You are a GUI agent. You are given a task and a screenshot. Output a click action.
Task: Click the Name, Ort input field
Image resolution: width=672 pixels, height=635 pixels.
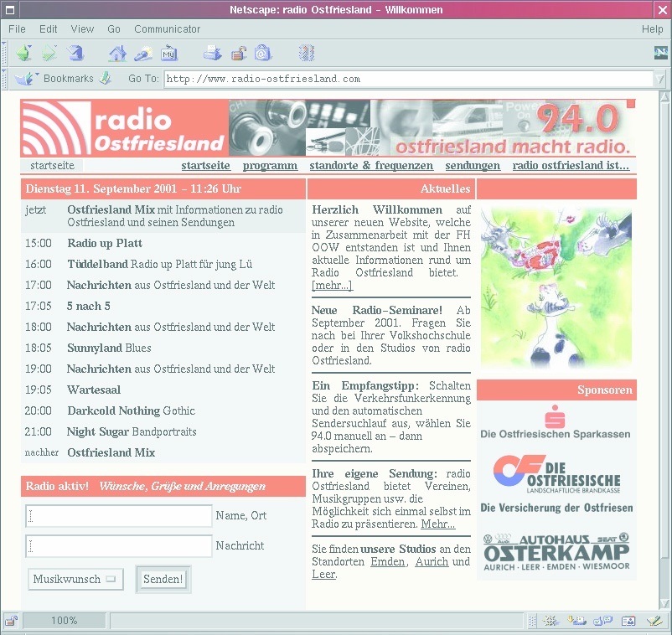pos(119,515)
